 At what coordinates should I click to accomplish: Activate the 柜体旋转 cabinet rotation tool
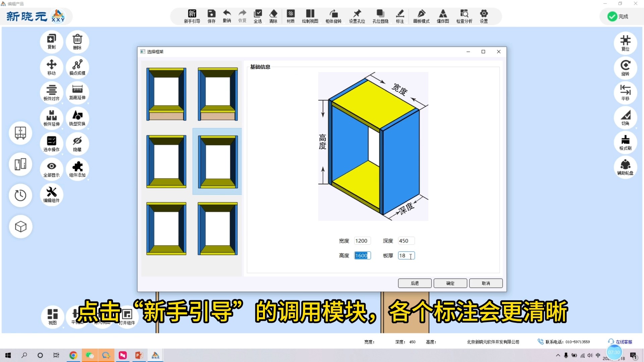333,16
